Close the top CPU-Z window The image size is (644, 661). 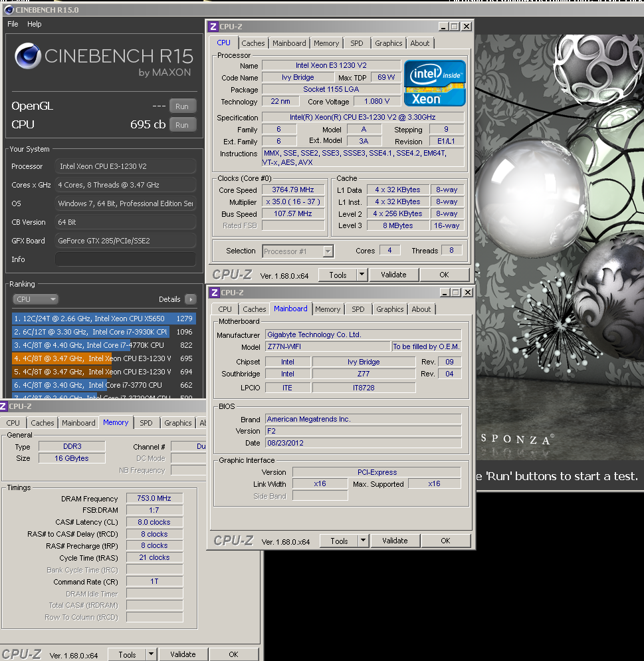(x=467, y=27)
